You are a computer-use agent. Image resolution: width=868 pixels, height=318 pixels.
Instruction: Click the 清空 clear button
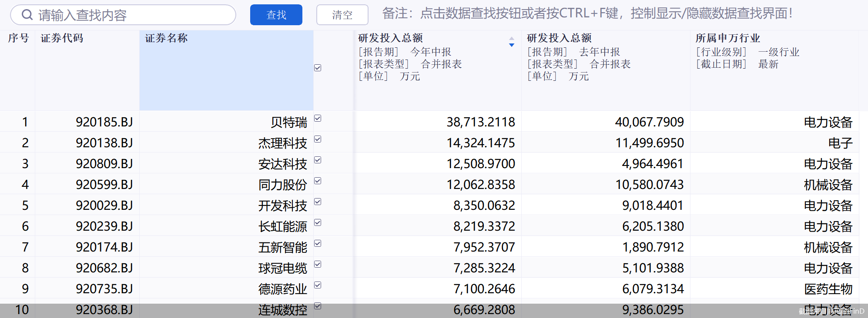coord(342,15)
